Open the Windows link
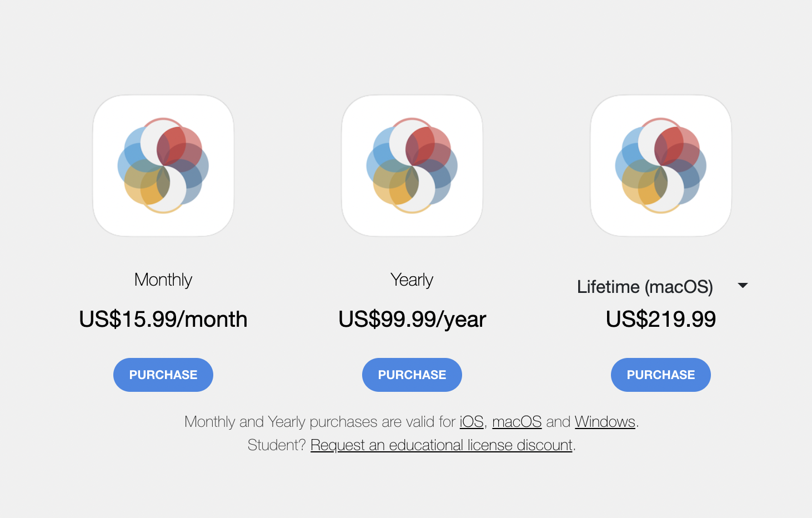The height and width of the screenshot is (518, 812). coord(605,422)
